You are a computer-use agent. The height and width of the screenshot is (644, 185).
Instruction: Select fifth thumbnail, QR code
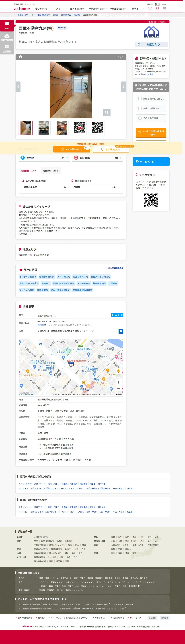point(98,128)
